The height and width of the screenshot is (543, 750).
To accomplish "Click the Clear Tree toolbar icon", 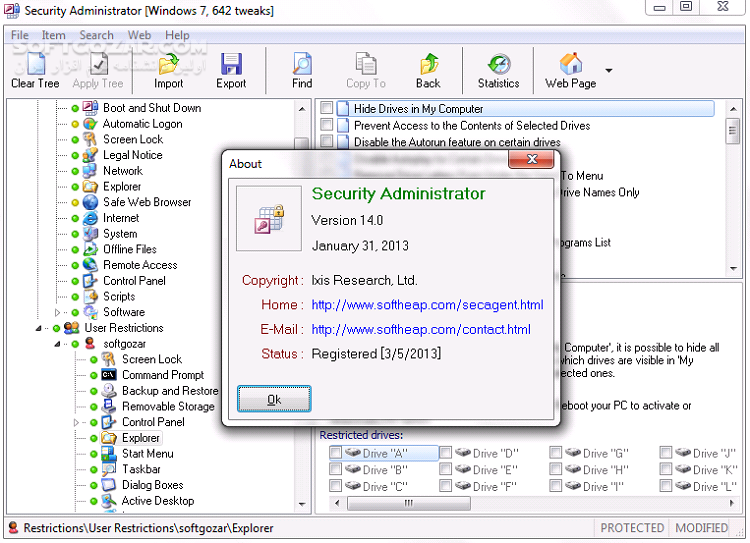I will 36,64.
